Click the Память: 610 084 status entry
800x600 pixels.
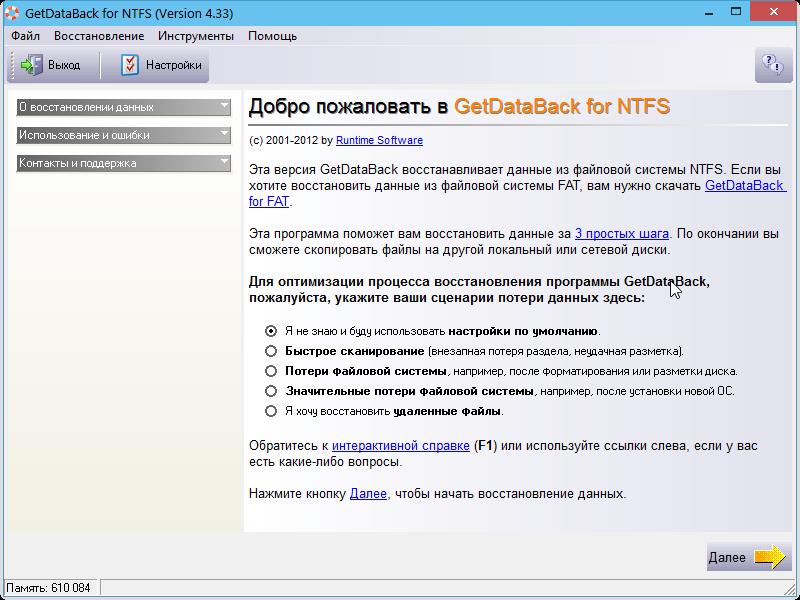pyautogui.click(x=48, y=588)
